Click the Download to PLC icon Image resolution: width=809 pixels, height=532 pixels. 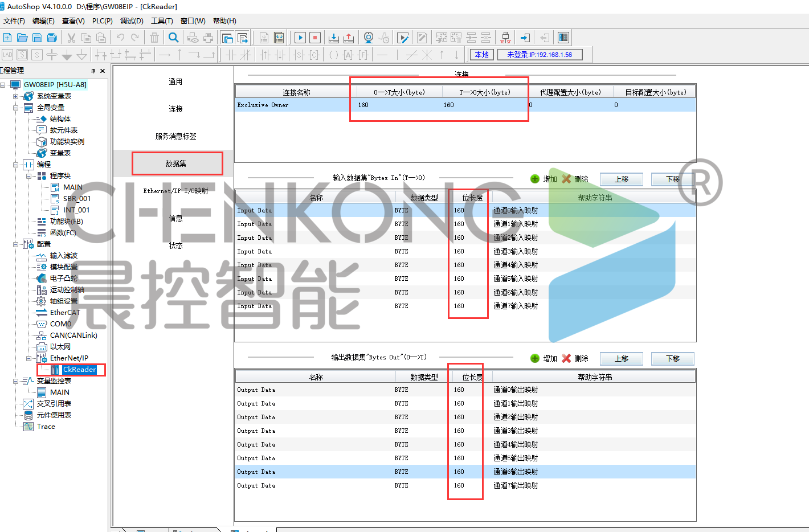tap(334, 38)
